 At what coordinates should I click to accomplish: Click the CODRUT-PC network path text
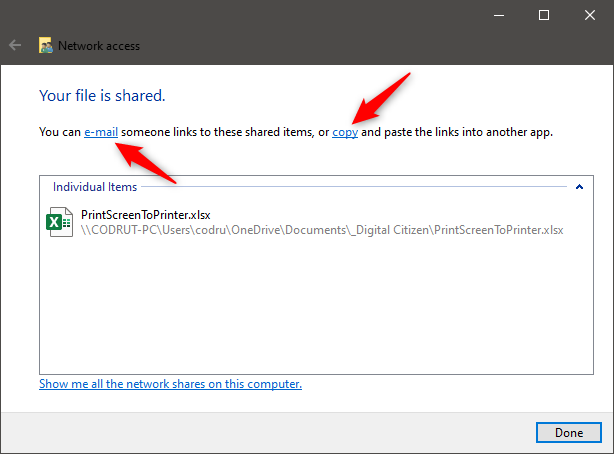pos(322,230)
